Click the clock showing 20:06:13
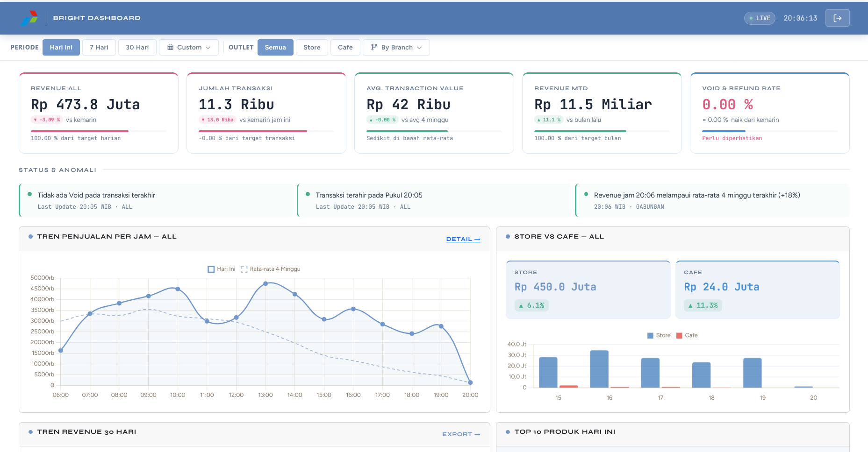The image size is (868, 452). (800, 18)
